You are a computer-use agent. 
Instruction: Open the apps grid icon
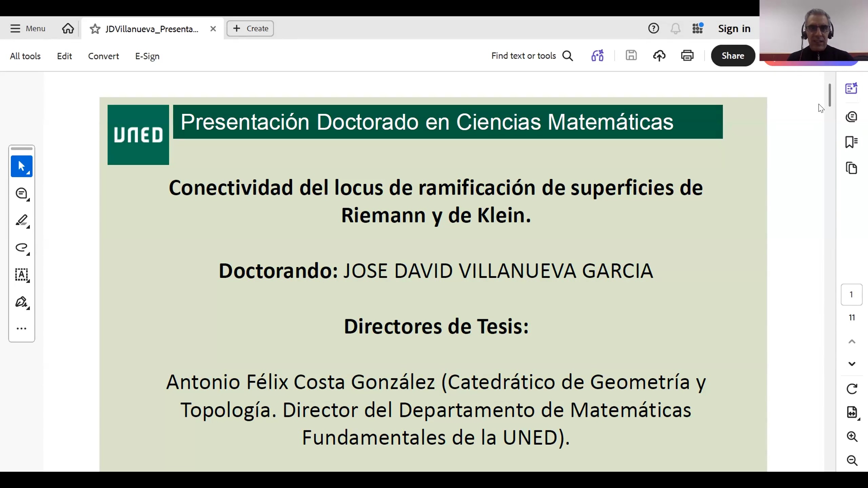[x=698, y=28]
